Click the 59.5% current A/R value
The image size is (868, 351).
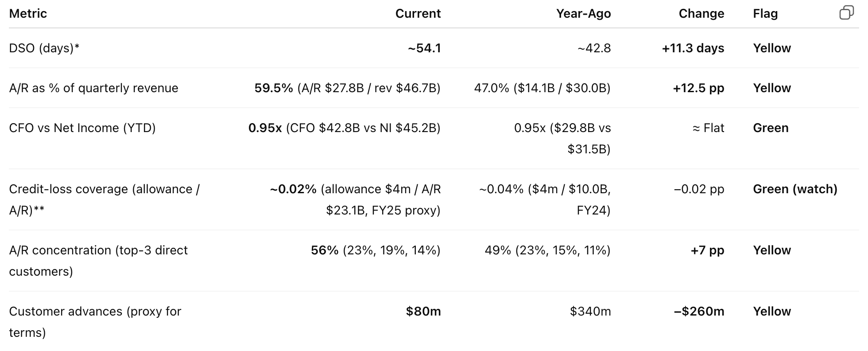[x=274, y=88]
